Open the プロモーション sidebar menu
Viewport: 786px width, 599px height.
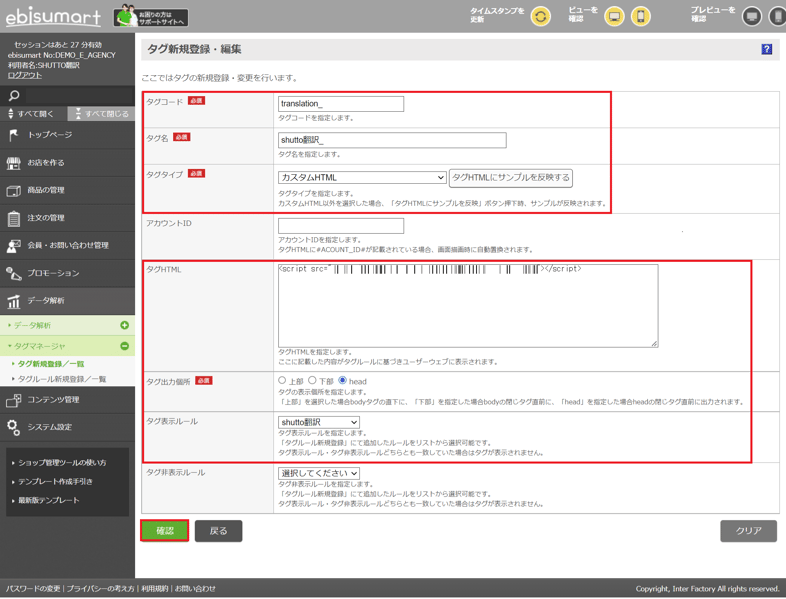(67, 273)
